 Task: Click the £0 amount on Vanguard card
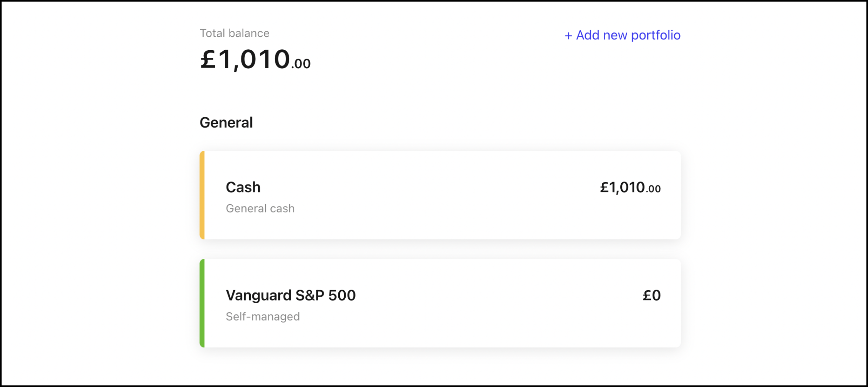pos(651,296)
